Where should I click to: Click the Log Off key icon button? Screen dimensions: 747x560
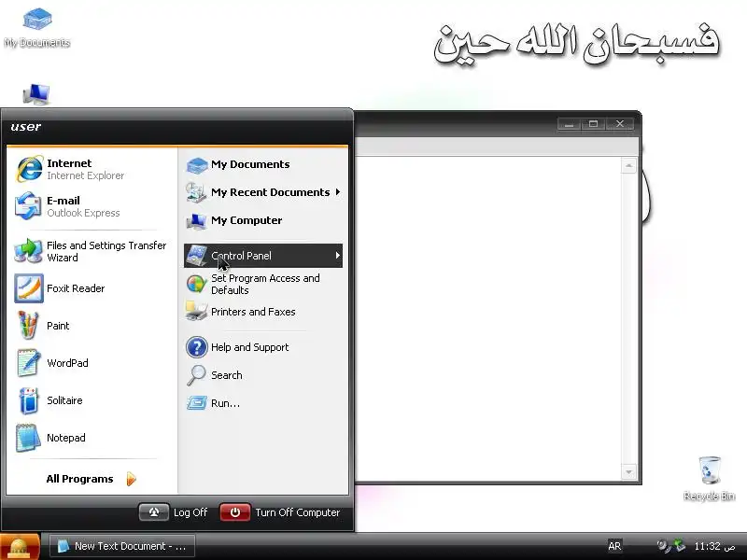pyautogui.click(x=153, y=512)
